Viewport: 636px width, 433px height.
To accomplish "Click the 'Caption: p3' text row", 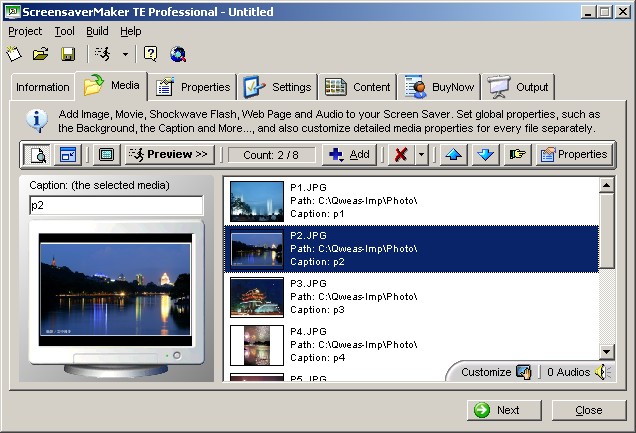I will pyautogui.click(x=317, y=310).
